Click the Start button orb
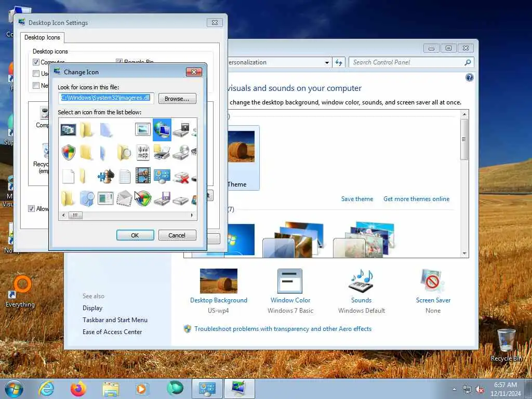 tap(14, 389)
